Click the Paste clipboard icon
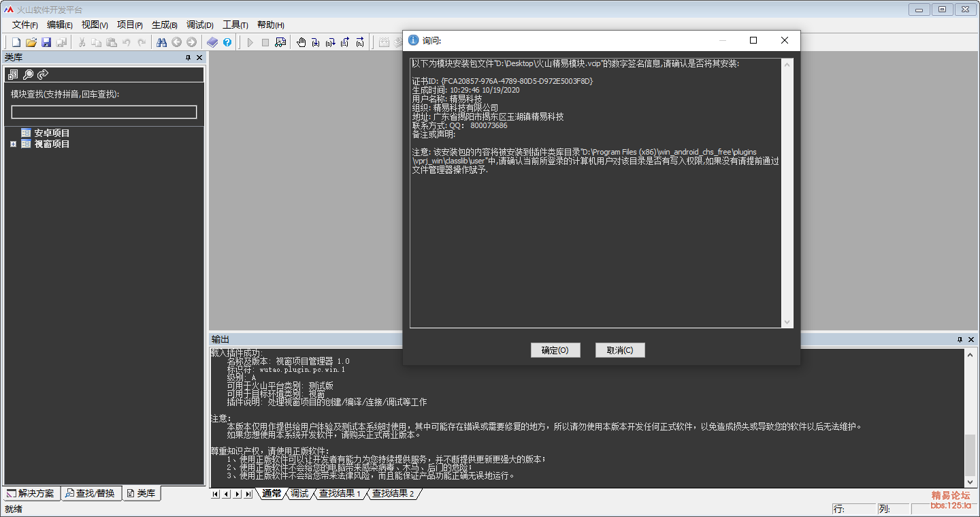This screenshot has height=517, width=980. point(112,42)
